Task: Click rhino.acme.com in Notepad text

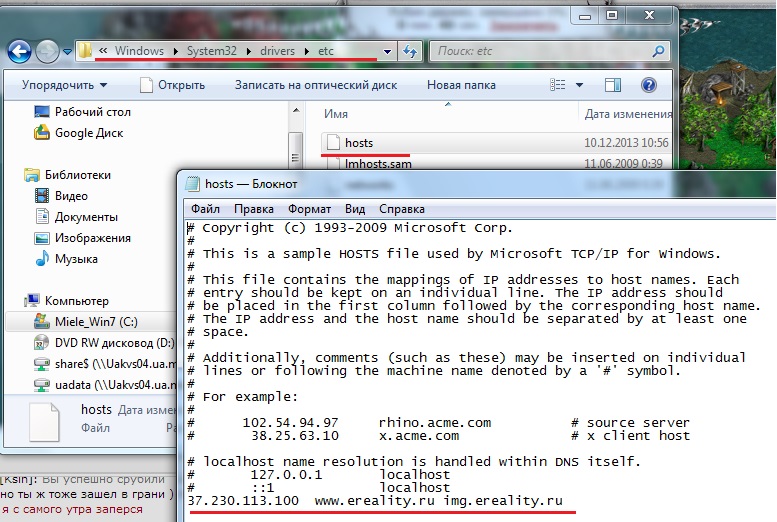Action: pos(435,422)
